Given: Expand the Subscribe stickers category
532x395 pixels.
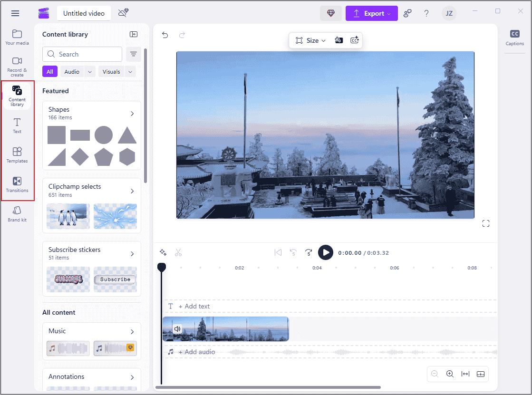Looking at the screenshot, I should pos(132,254).
